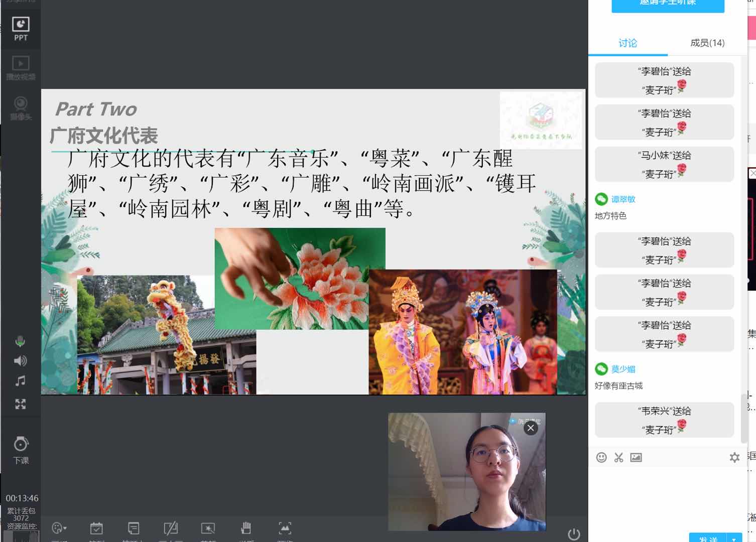End class with the 下课 button

click(21, 450)
